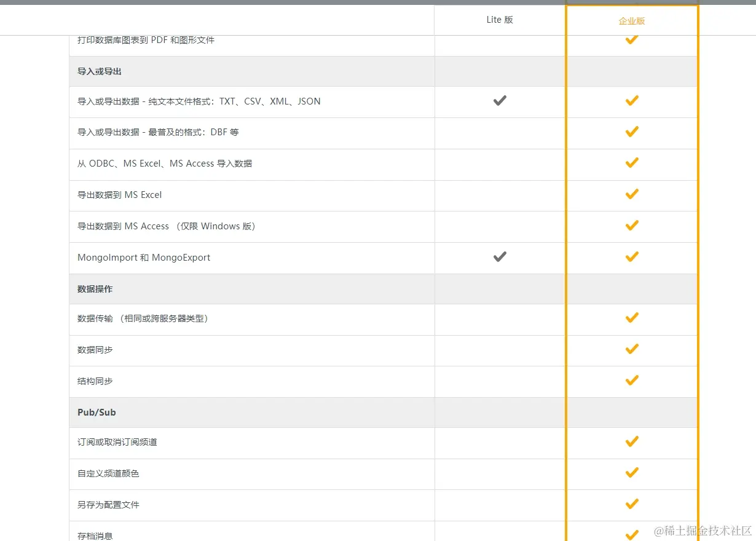Click 从 ODBC、MS Excel、MS Access 导入数据 text
Viewport: 756px width, 541px height.
click(165, 164)
